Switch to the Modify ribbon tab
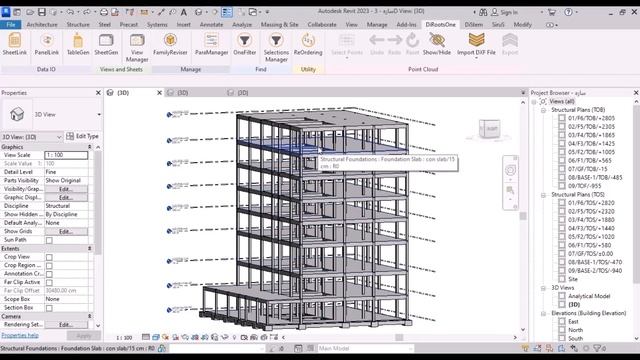Screen dimensions: 640x360 [x=522, y=24]
